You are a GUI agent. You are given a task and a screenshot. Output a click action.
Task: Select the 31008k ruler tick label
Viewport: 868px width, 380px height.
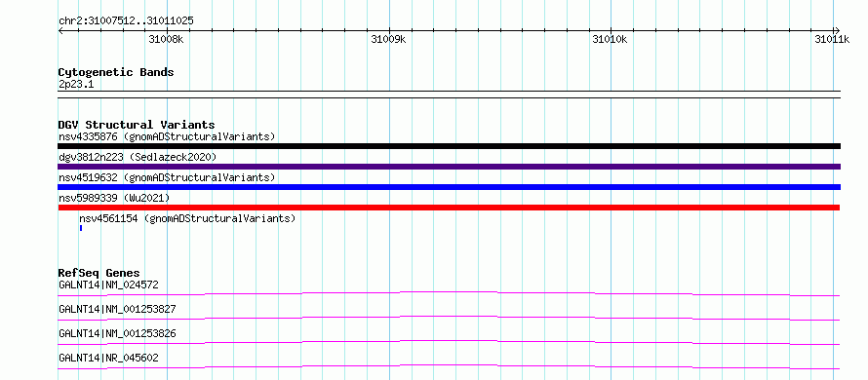pos(166,39)
